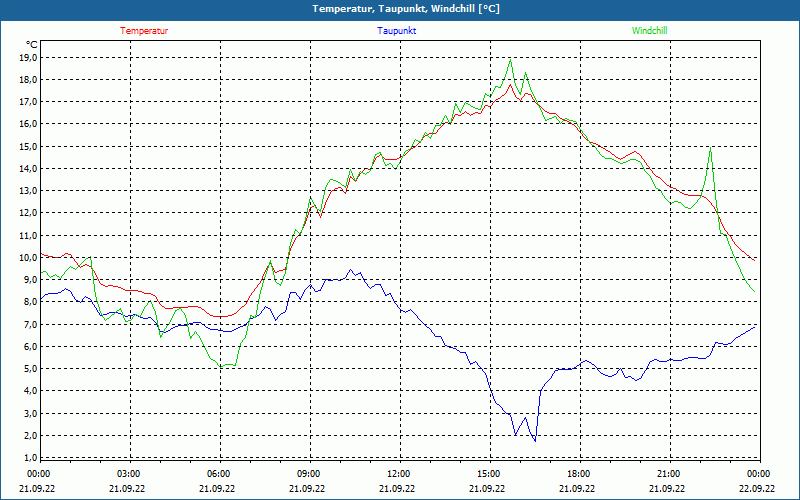Click the 5,0 y-axis value

pyautogui.click(x=30, y=368)
